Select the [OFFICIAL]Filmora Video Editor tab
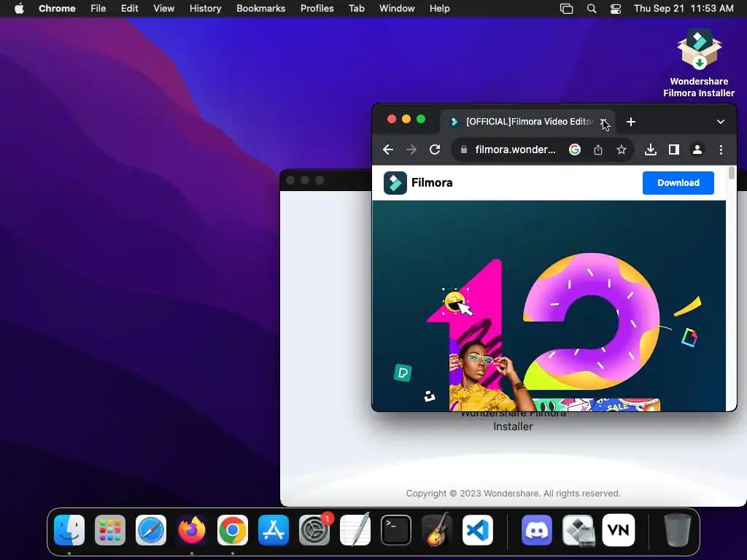 pos(527,122)
